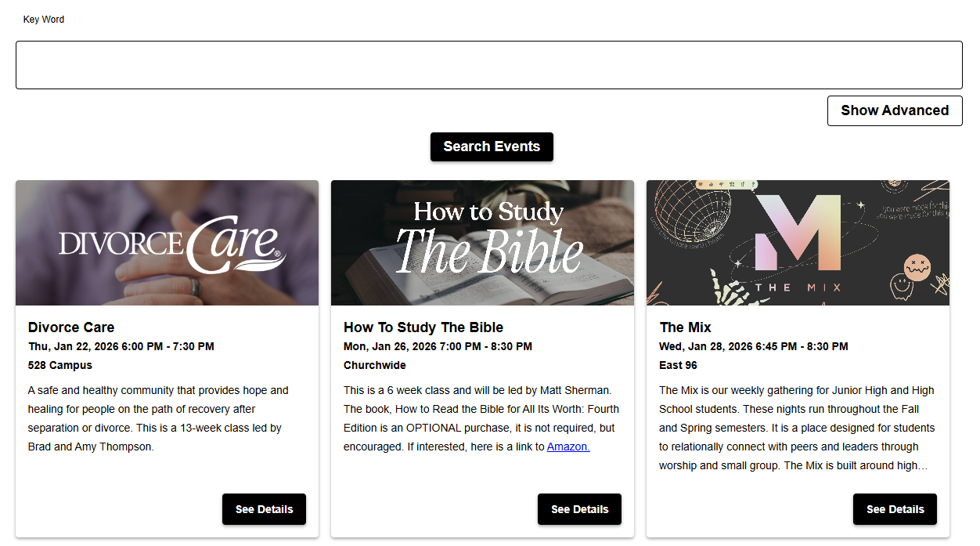The width and height of the screenshot is (980, 546).
Task: Expand the Show Advanced search options
Action: pyautogui.click(x=895, y=110)
